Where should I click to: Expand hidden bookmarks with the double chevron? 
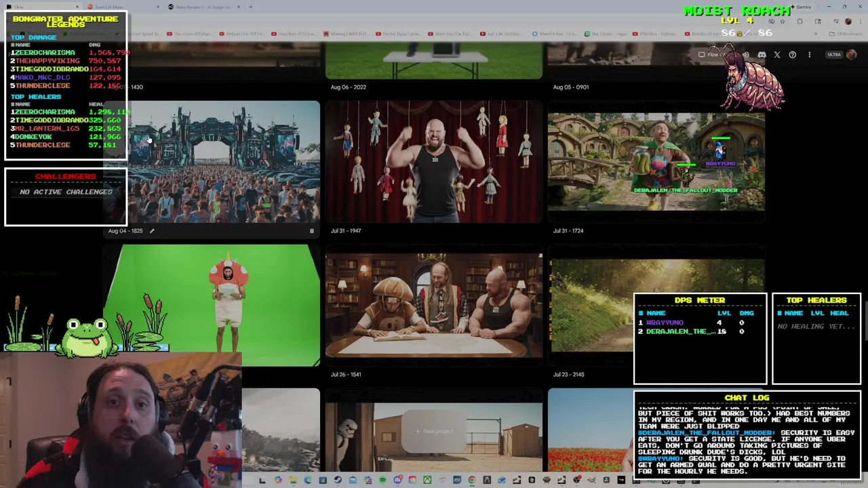tap(815, 34)
